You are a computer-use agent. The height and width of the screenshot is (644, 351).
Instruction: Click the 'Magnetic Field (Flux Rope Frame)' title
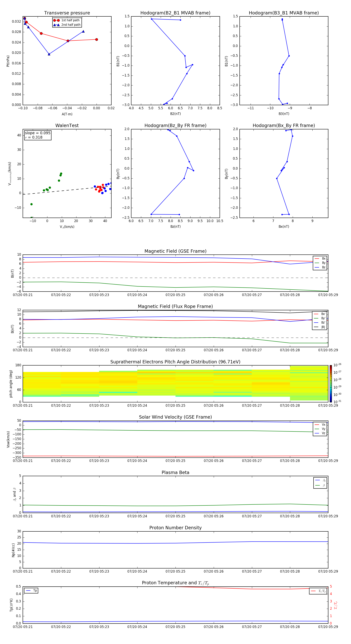coord(175,307)
